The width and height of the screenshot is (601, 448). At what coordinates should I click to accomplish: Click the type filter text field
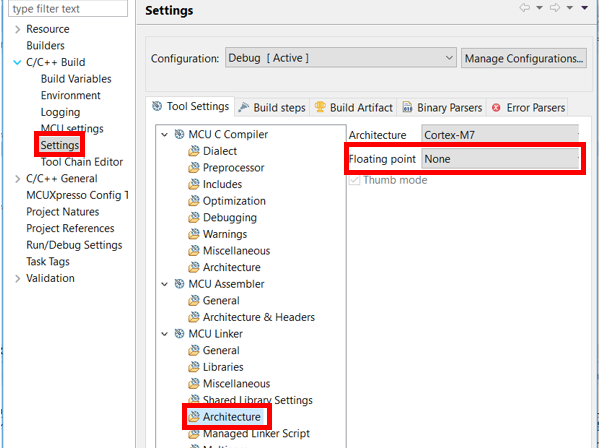pos(68,8)
